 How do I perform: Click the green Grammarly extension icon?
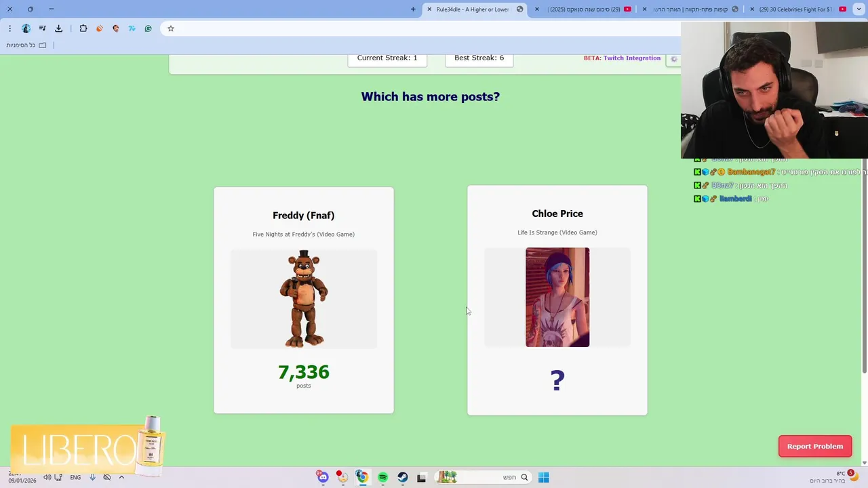pos(148,28)
